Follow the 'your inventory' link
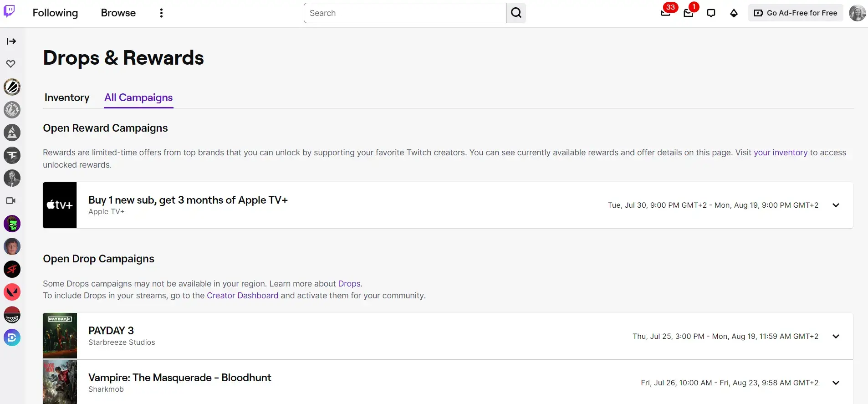The height and width of the screenshot is (404, 868). pos(781,153)
